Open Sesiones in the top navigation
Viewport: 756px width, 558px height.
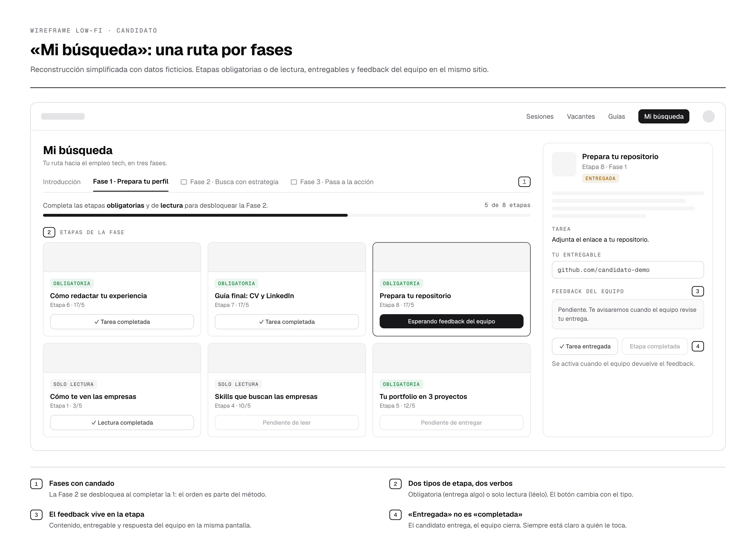coord(540,117)
